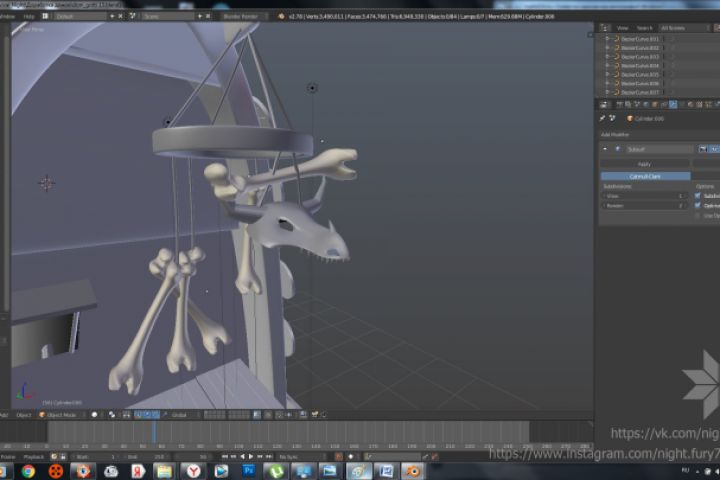Open the Material properties tab
Image resolution: width=720 pixels, height=480 pixels.
[x=691, y=105]
